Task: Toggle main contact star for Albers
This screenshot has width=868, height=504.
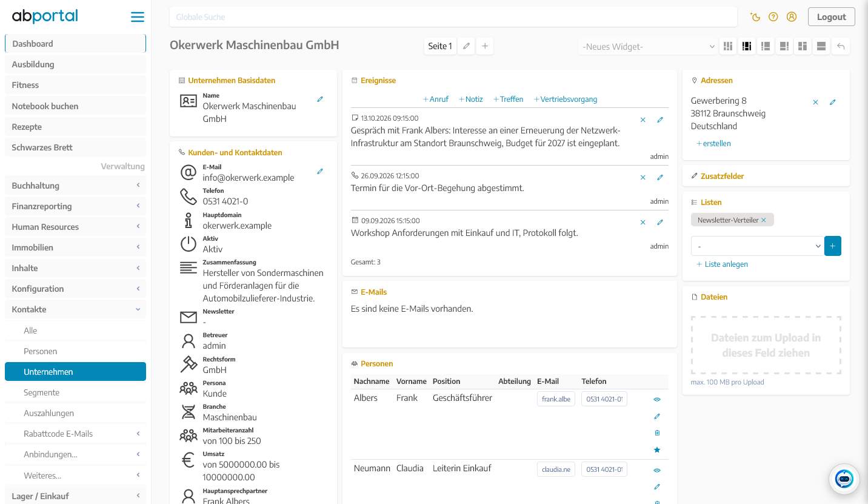Action: point(657,450)
